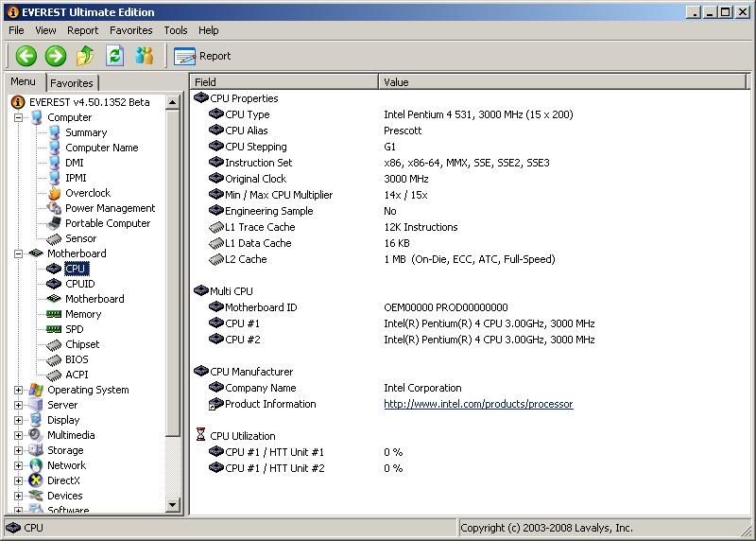Screen dimensions: 756x541
Task: Select Computer Name item icon
Action: pos(54,148)
